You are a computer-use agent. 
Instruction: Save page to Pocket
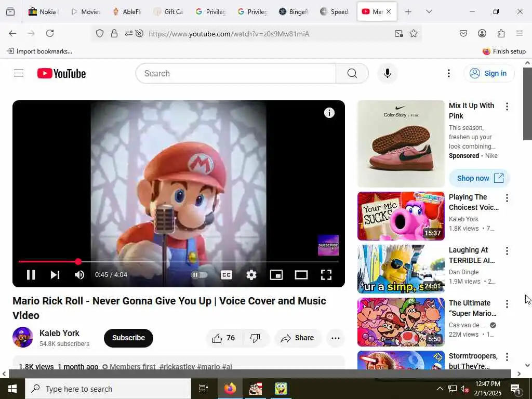tap(463, 33)
